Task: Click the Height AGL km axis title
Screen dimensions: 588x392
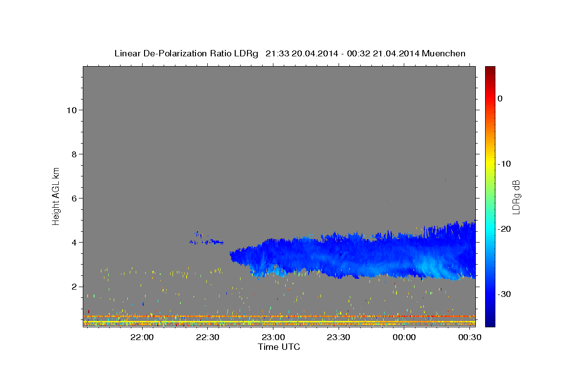Action: (x=56, y=196)
